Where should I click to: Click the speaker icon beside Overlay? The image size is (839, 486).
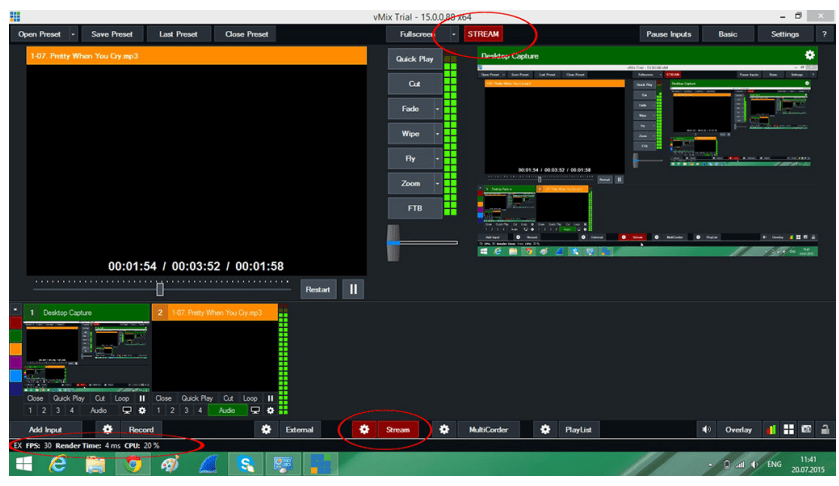[x=706, y=429]
